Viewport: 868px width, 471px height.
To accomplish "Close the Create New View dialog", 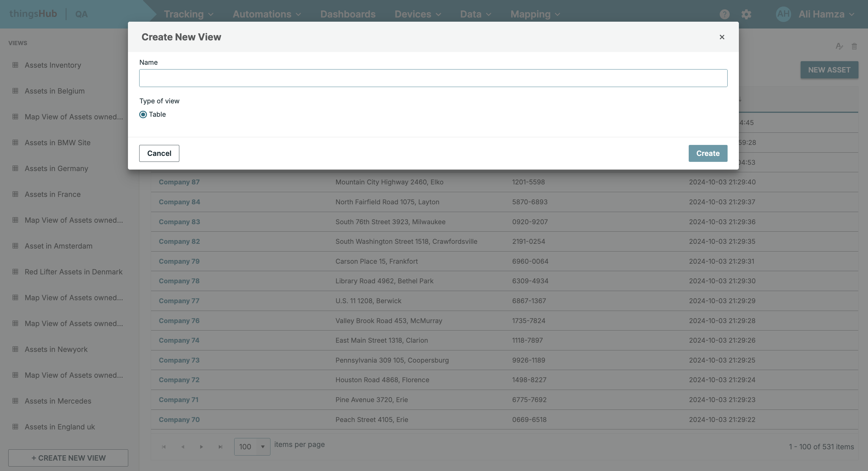I will tap(722, 37).
